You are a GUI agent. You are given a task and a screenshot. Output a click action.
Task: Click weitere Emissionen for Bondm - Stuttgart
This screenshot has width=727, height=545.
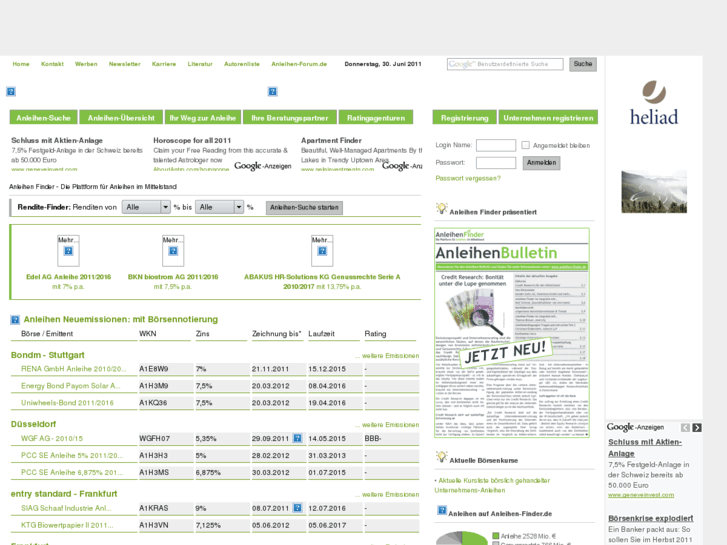(x=390, y=356)
